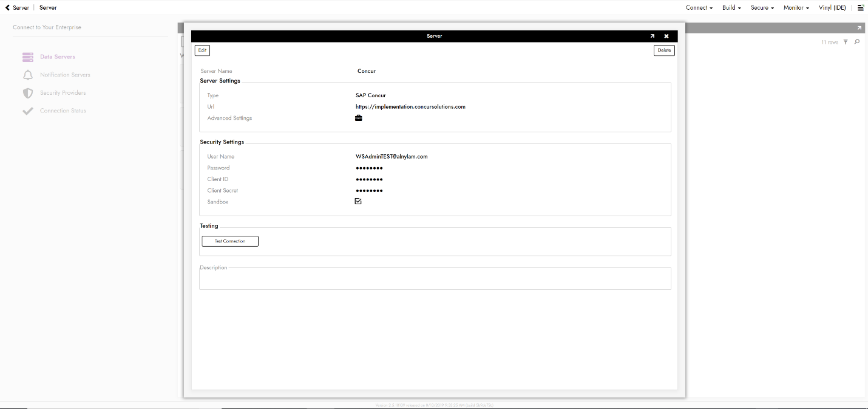This screenshot has height=409, width=868.
Task: Open the Build dropdown menu
Action: pyautogui.click(x=731, y=8)
